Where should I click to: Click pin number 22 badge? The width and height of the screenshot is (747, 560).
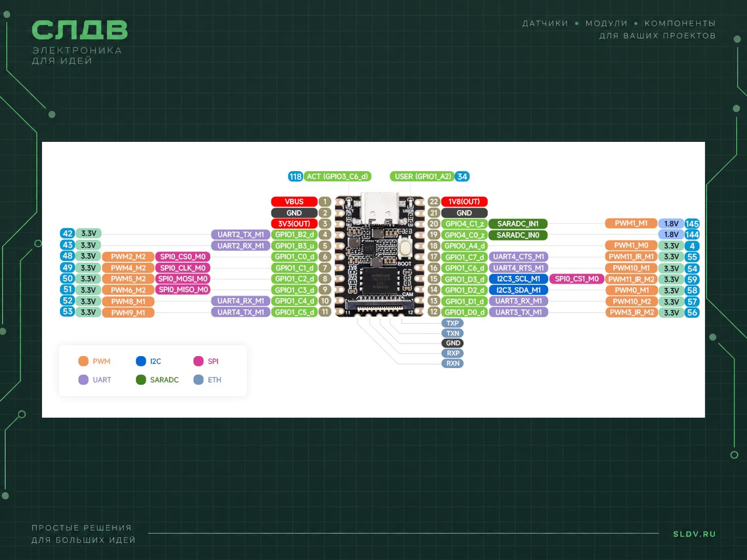click(x=434, y=202)
